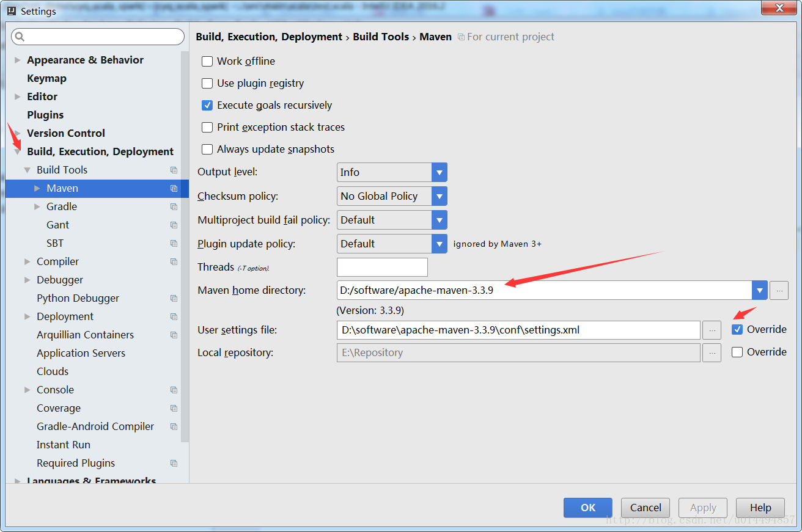
Task: Expand the Gradle tree node
Action: tap(37, 206)
